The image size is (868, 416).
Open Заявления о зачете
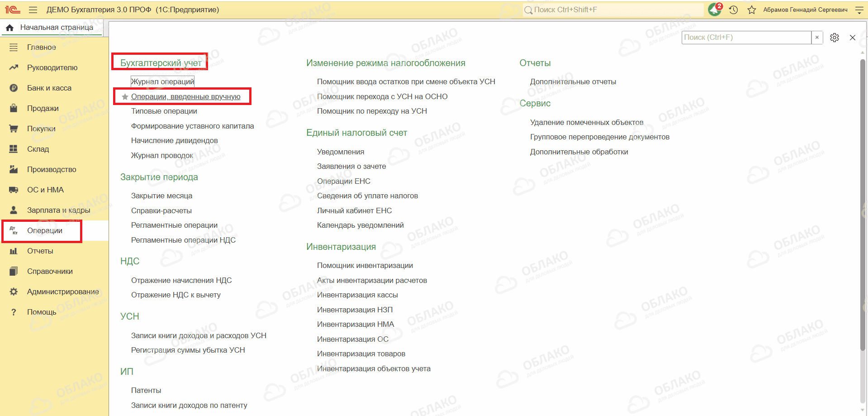pos(351,166)
